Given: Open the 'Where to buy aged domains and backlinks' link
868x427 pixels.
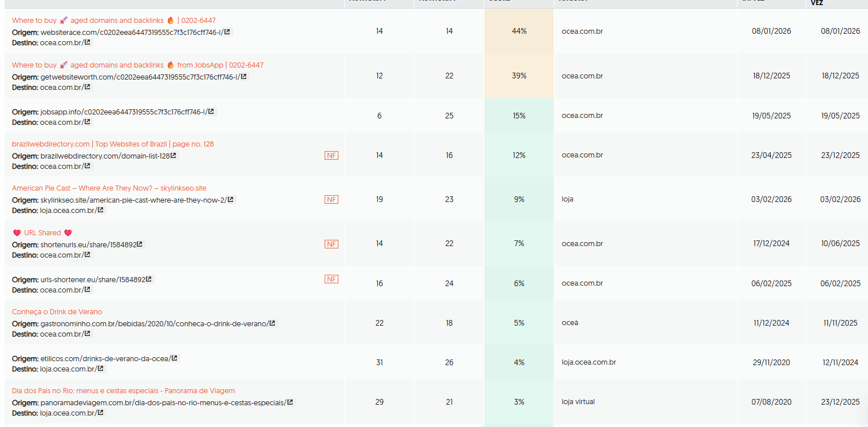Looking at the screenshot, I should (113, 19).
